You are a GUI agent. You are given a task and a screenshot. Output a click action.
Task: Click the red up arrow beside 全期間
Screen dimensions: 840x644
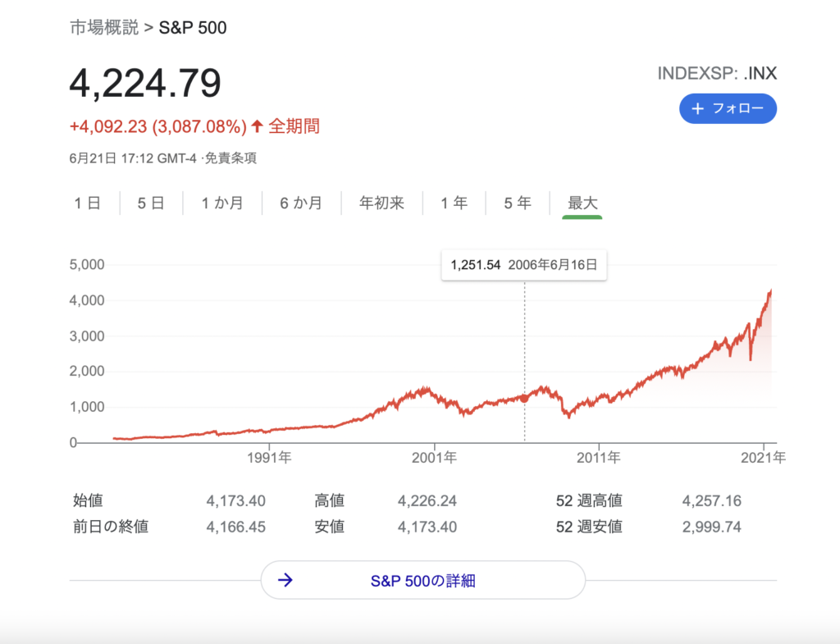tap(257, 126)
